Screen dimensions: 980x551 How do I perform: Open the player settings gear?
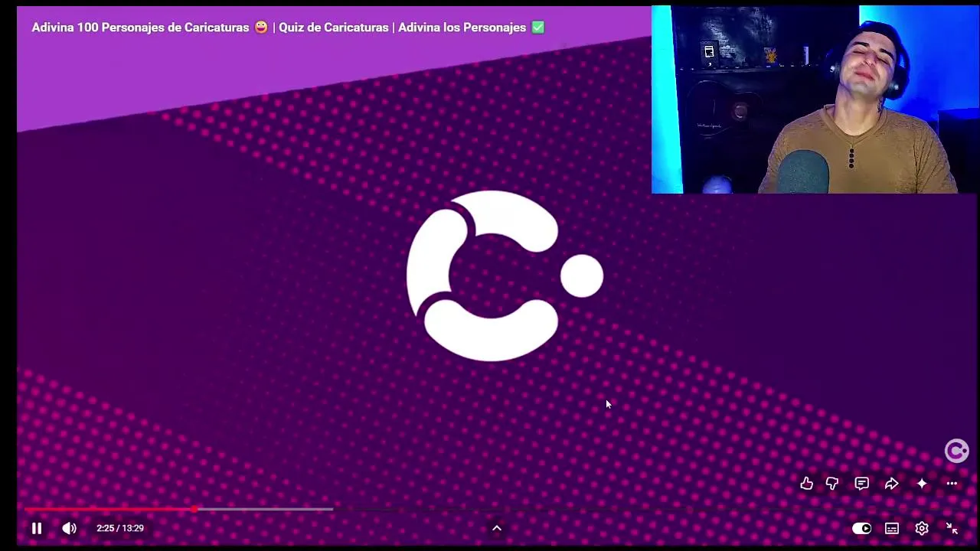point(922,528)
